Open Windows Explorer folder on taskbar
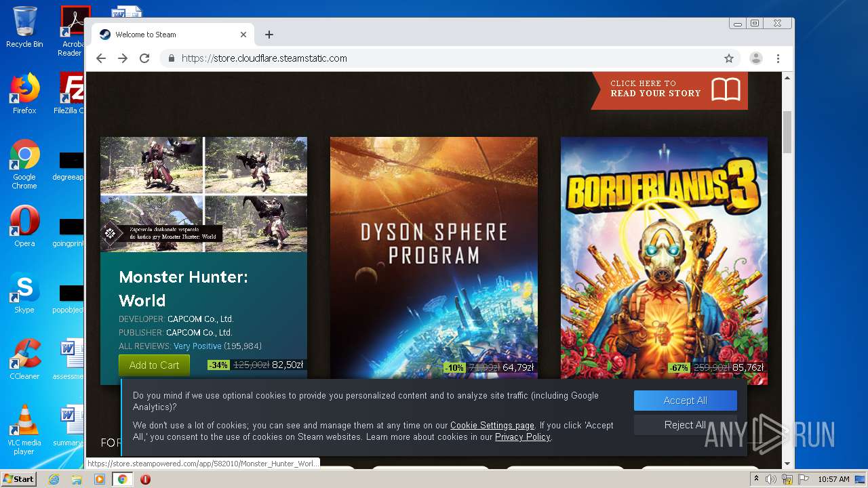Image resolution: width=868 pixels, height=488 pixels. coord(77,479)
